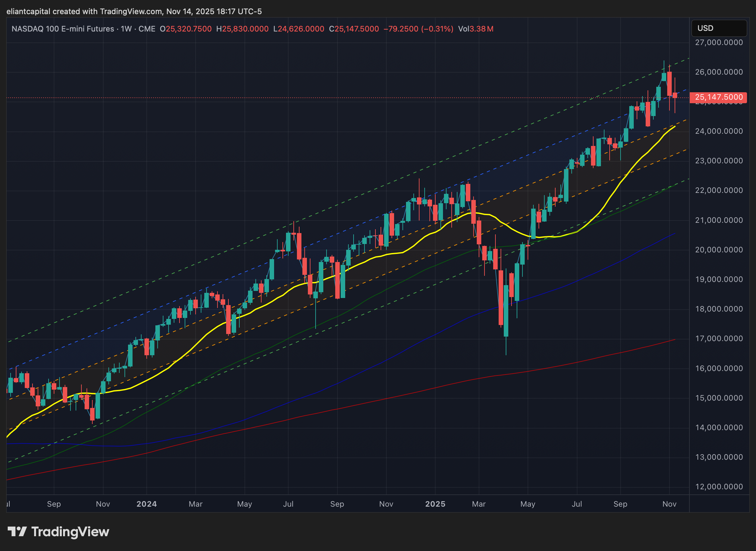Click the 12,000.0000 price axis label

(719, 487)
